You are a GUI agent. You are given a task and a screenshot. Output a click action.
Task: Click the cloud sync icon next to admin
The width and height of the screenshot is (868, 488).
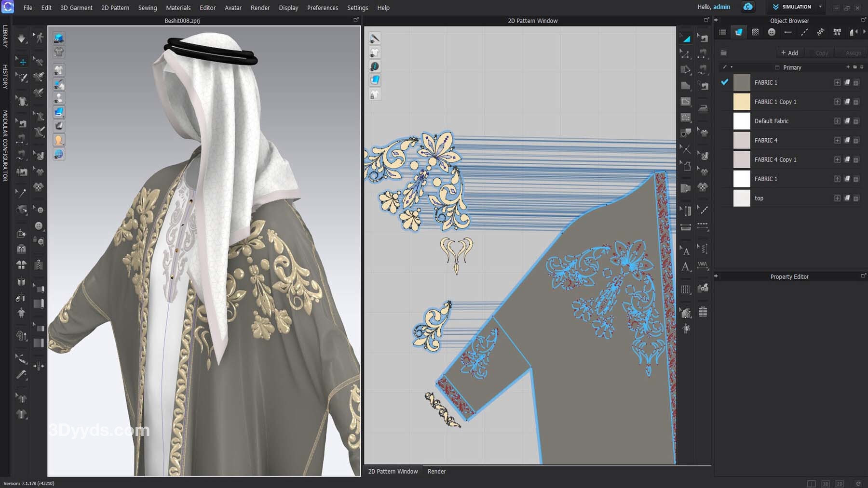[x=748, y=7]
